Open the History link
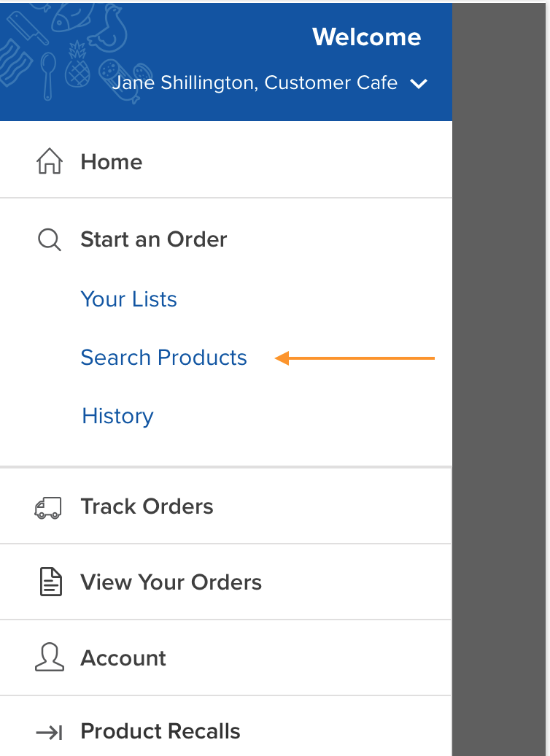 point(117,416)
